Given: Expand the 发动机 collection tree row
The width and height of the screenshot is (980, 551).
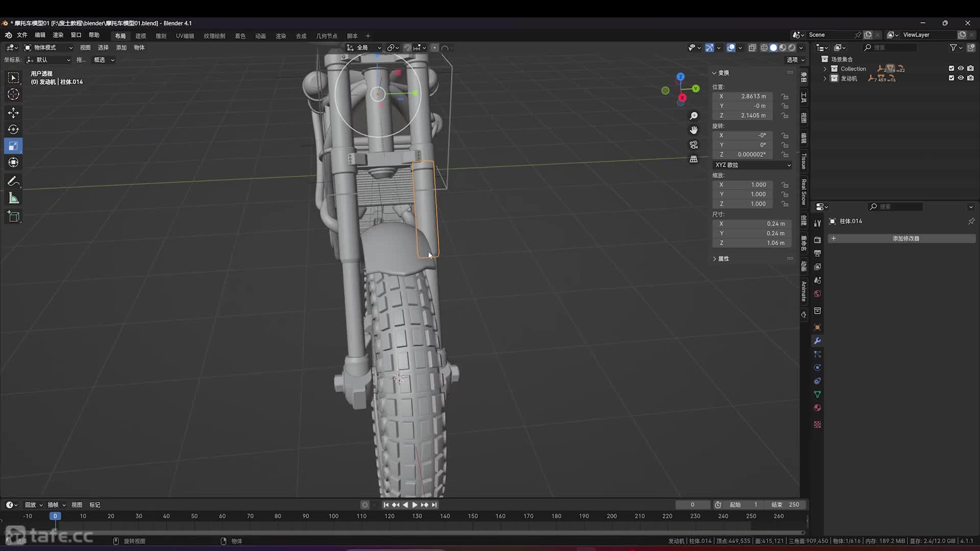Looking at the screenshot, I should [x=825, y=78].
